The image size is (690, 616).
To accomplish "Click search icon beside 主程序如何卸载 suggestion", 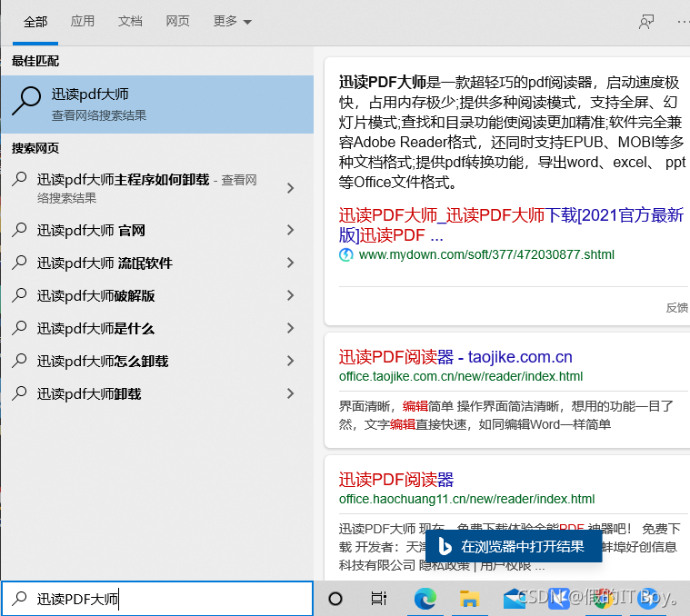I will [x=19, y=179].
